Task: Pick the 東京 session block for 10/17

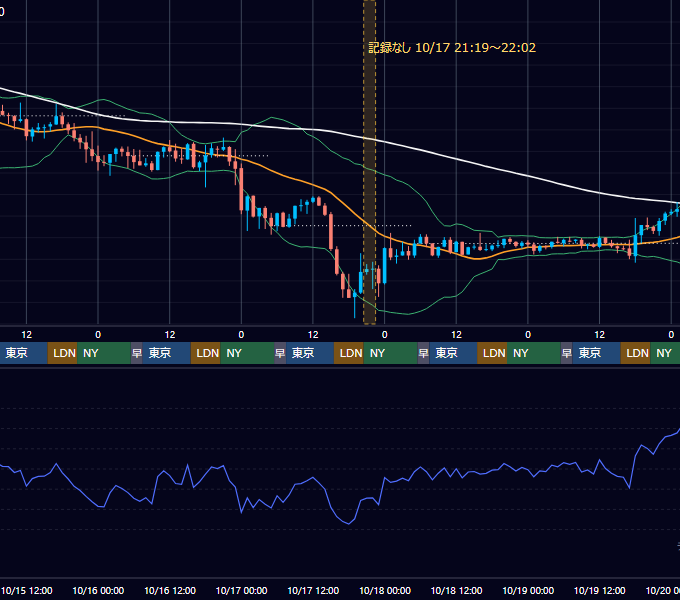Action: [x=310, y=353]
